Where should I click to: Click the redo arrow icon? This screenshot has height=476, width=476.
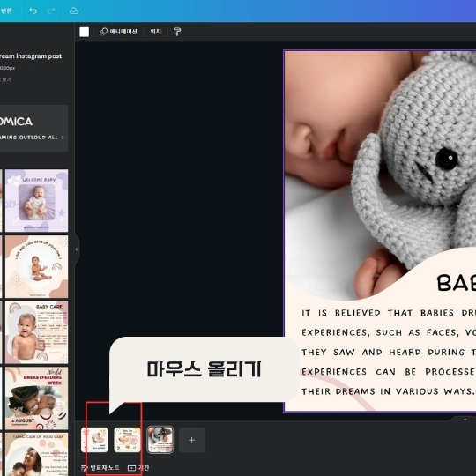51,11
